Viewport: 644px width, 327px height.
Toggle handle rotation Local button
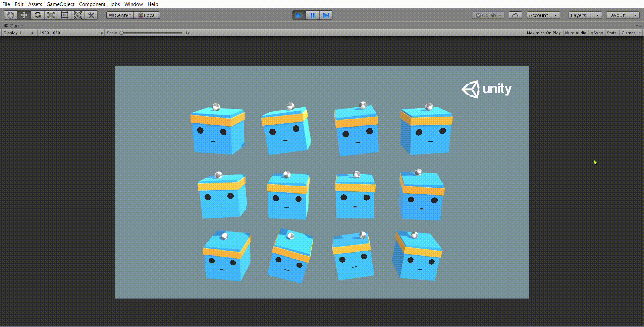(147, 15)
